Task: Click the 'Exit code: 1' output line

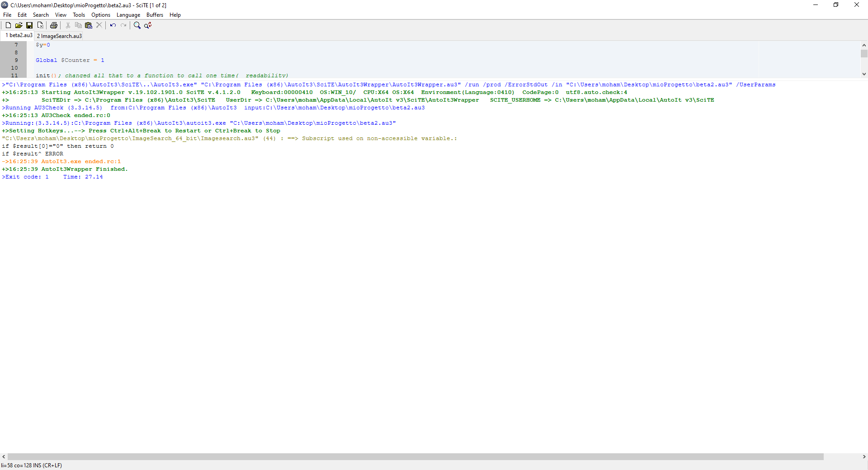Action: 52,177
